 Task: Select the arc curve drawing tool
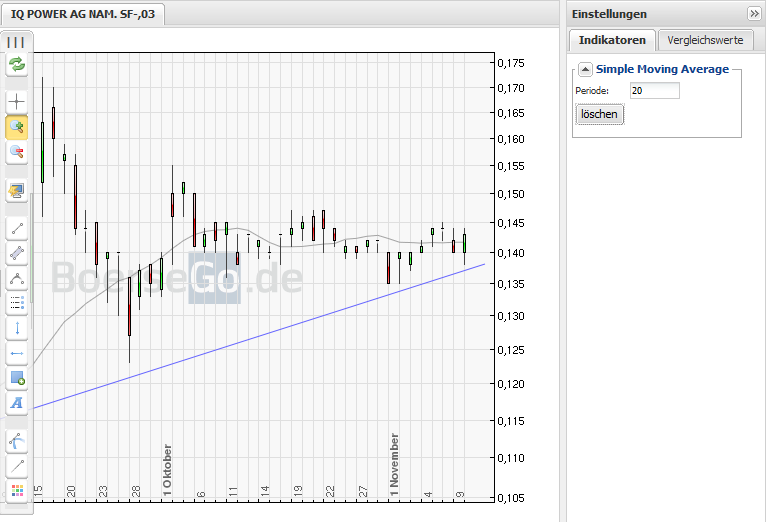point(17,279)
